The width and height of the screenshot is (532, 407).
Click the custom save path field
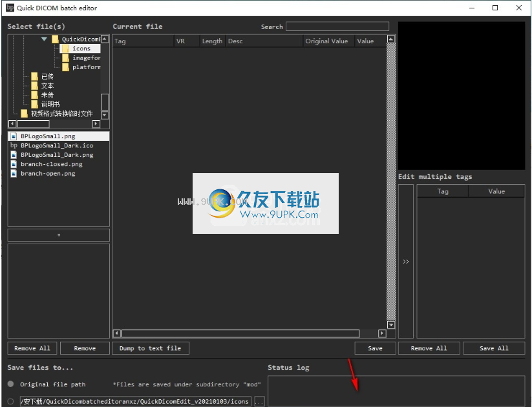pos(135,402)
